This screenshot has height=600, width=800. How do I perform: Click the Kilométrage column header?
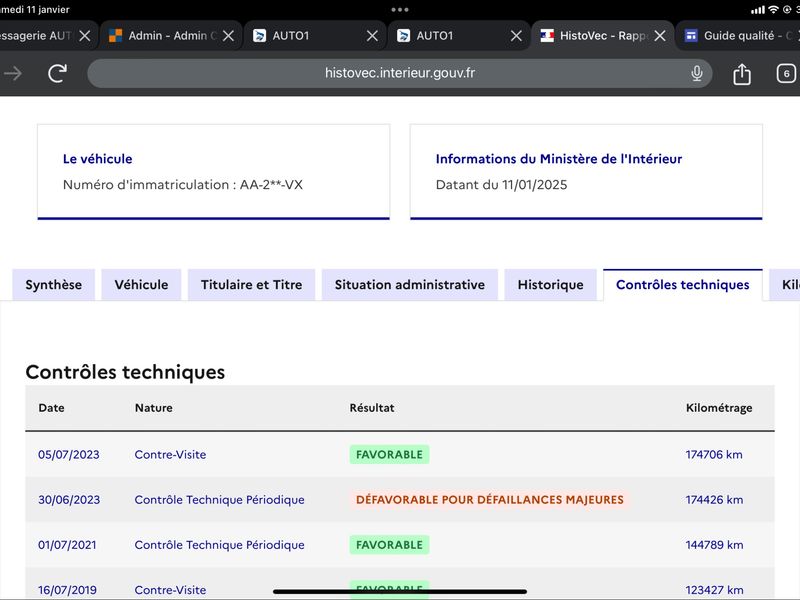(x=719, y=408)
